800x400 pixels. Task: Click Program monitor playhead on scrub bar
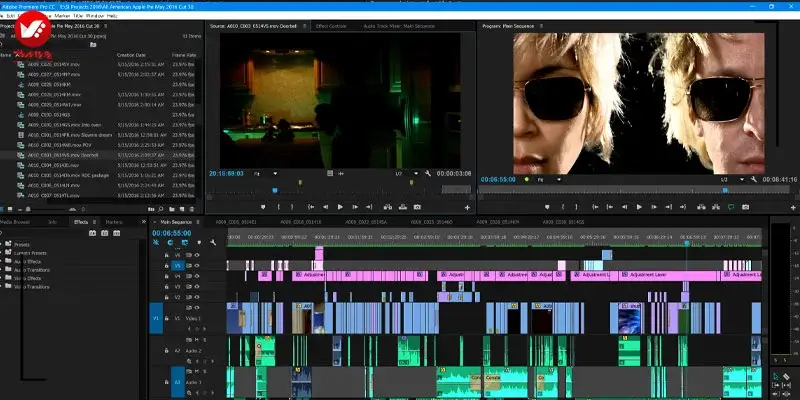[x=725, y=190]
